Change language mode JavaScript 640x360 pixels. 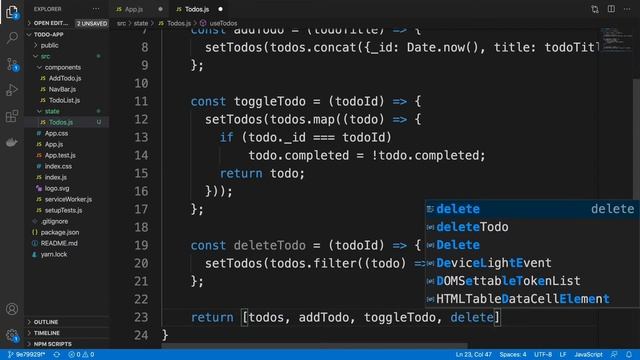point(588,354)
